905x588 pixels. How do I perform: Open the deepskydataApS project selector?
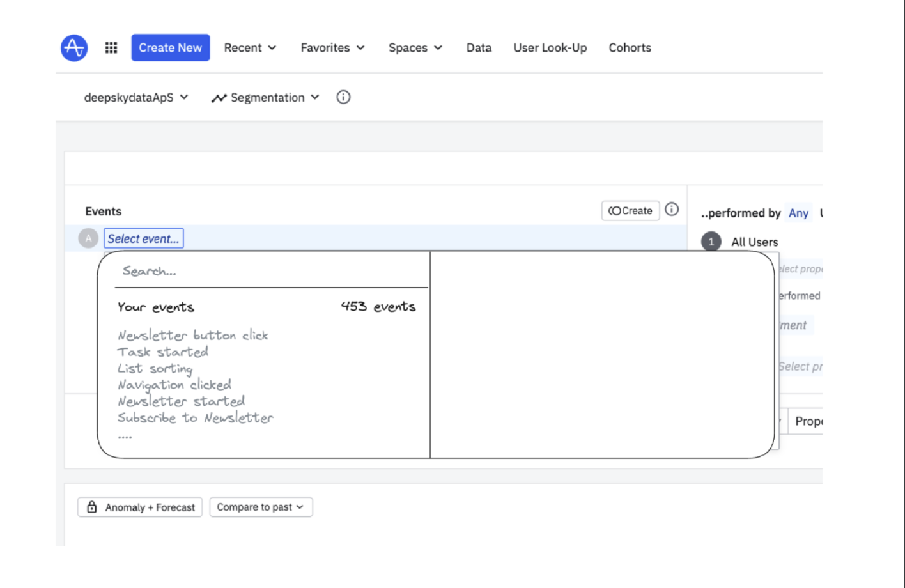tap(136, 97)
